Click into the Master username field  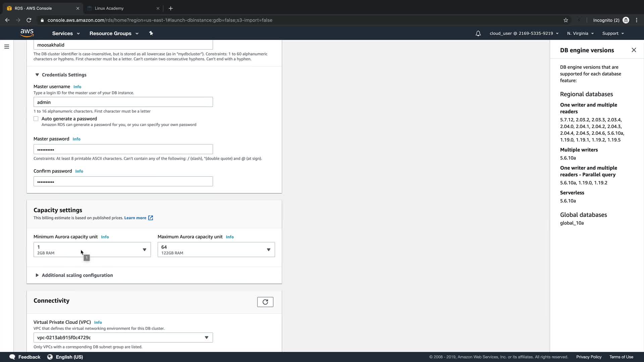[123, 102]
